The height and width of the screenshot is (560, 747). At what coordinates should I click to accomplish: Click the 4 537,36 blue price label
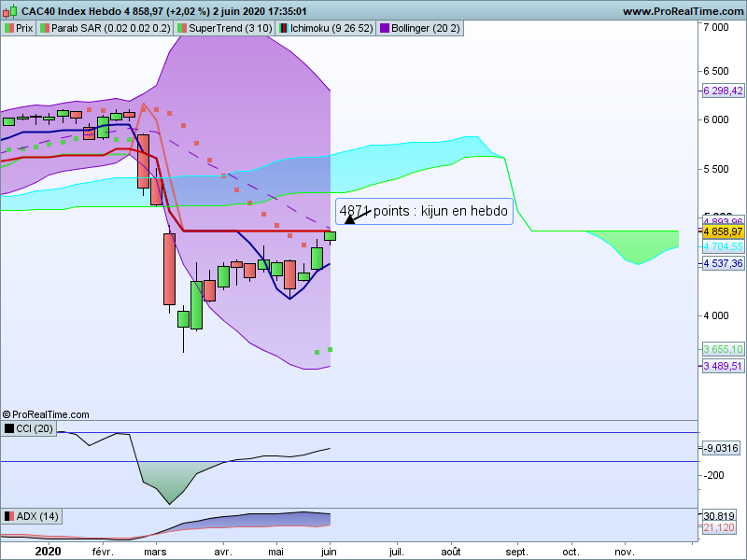723,263
